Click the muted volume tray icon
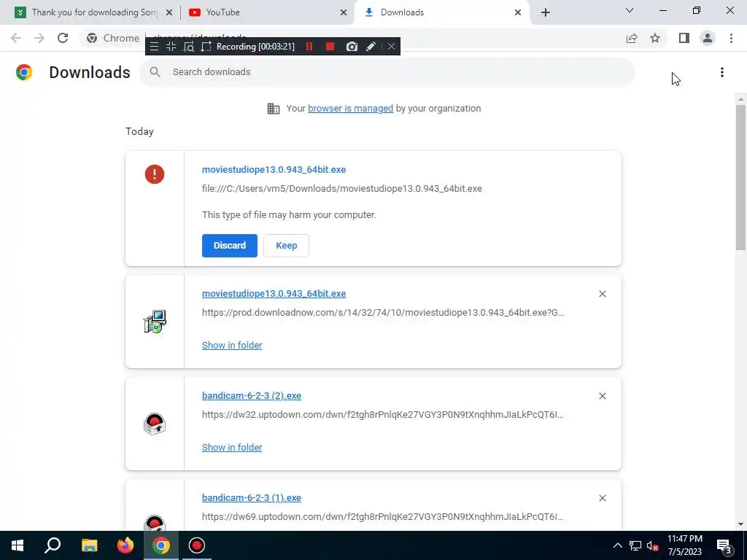Image resolution: width=747 pixels, height=560 pixels. tap(652, 546)
